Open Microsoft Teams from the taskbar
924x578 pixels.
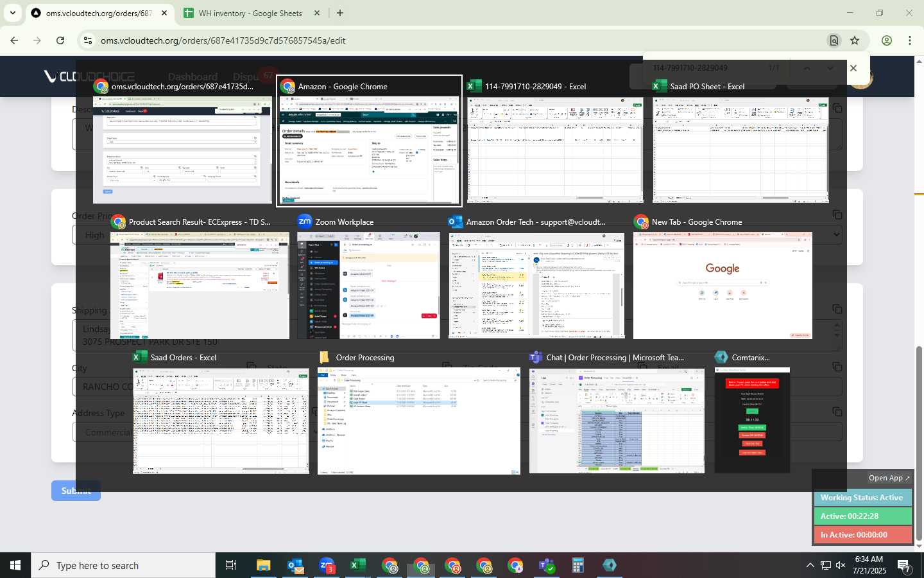(547, 565)
